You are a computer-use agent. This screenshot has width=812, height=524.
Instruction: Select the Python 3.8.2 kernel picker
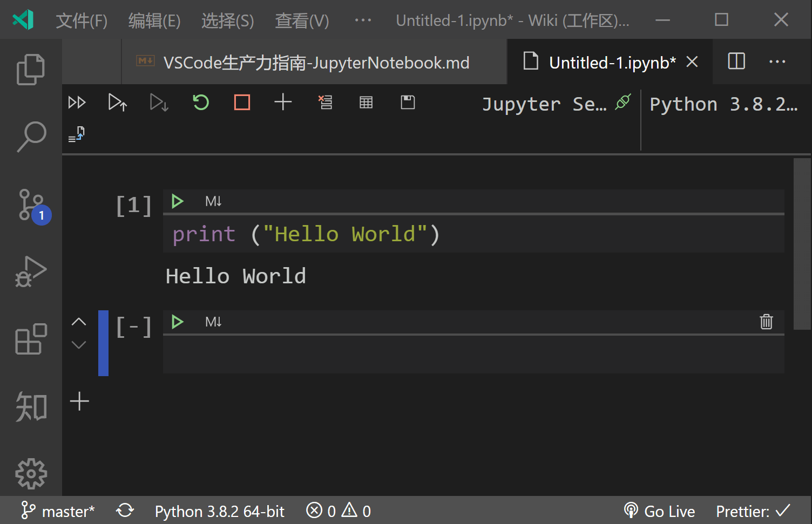point(723,104)
